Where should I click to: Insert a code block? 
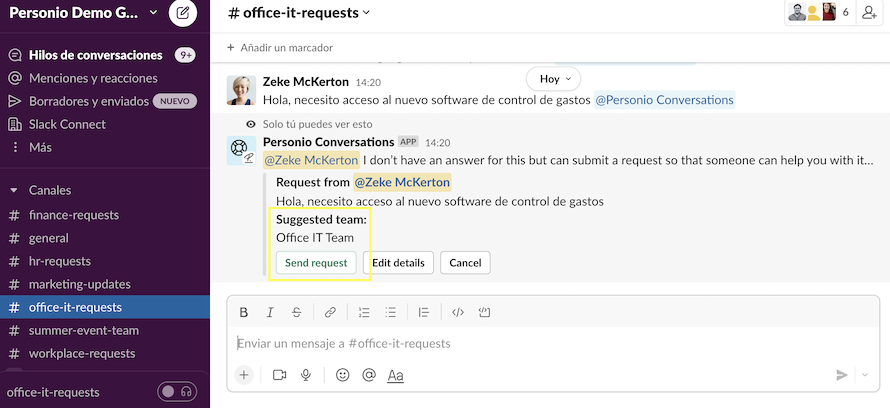pos(484,312)
